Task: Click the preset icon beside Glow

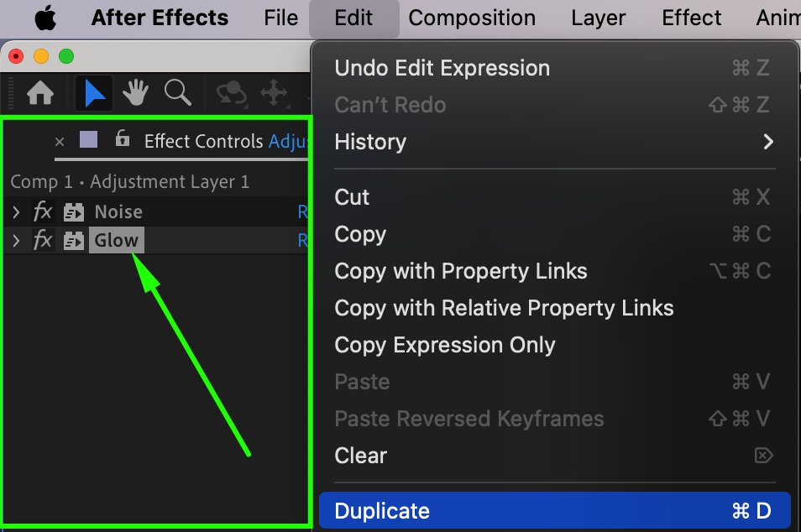Action: tap(74, 241)
